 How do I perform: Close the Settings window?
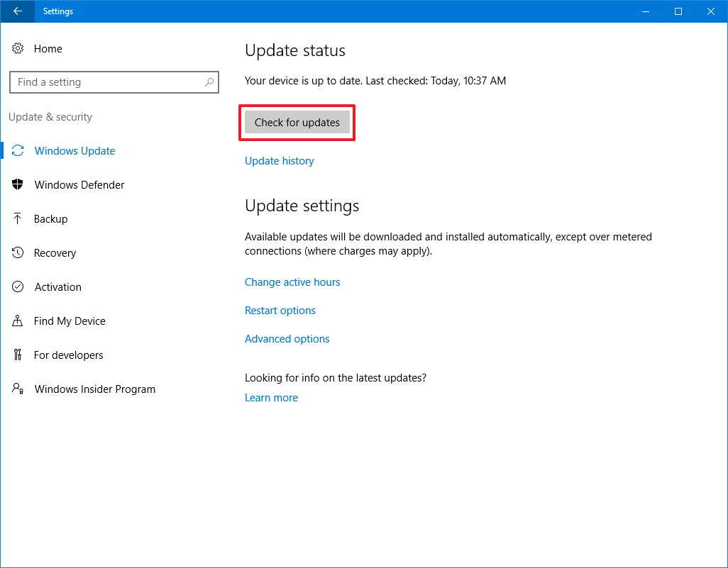(x=710, y=11)
